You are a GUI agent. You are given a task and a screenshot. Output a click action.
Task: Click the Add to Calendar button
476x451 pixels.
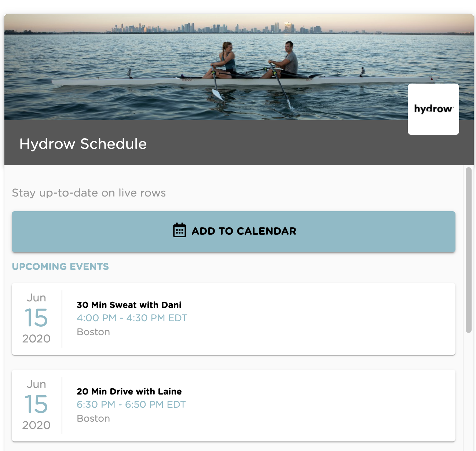tap(234, 232)
